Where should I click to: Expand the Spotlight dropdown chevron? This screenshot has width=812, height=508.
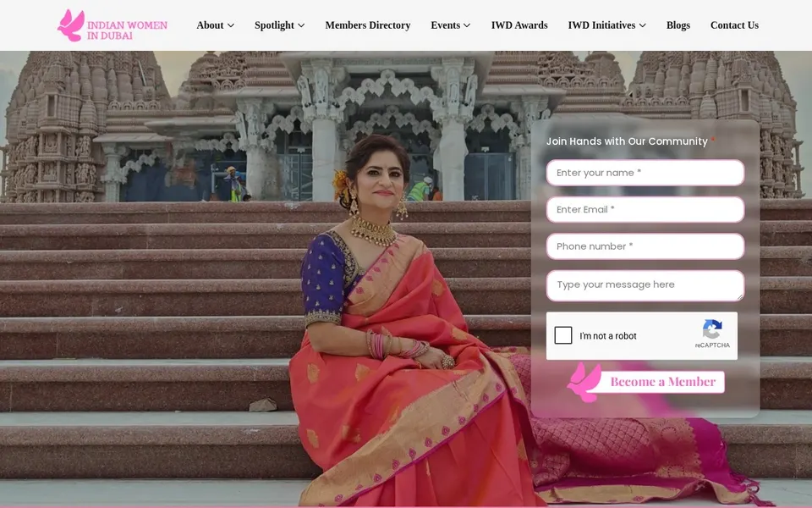[x=301, y=25]
